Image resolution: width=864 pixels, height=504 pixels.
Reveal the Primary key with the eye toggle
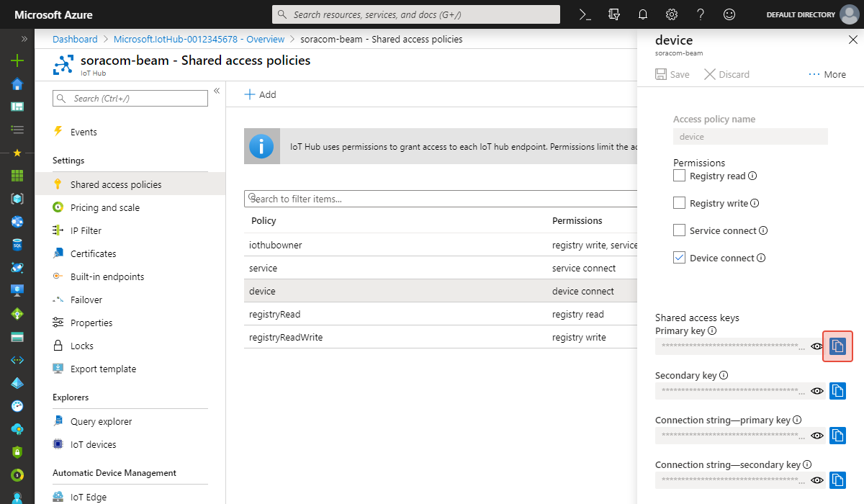[x=816, y=346]
